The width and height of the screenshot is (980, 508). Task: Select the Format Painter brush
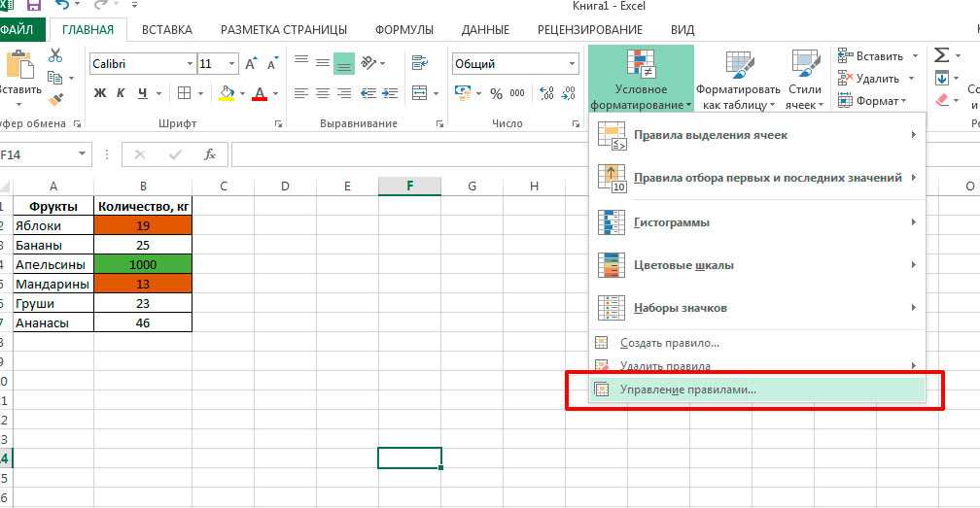(55, 100)
